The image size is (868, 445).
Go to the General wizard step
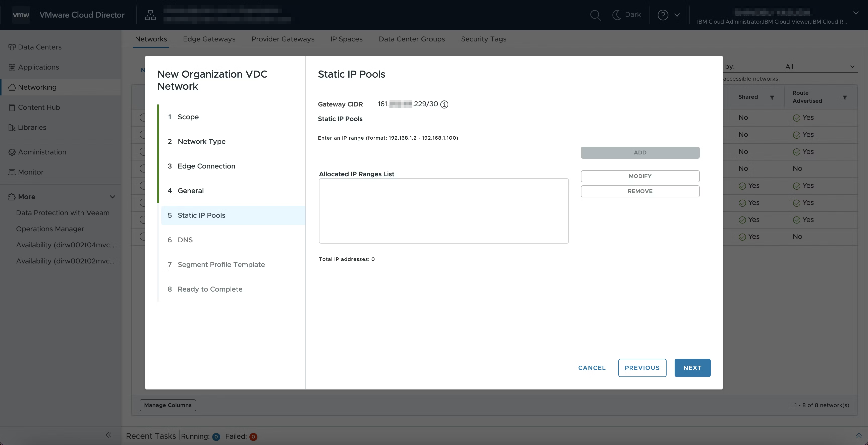(x=190, y=191)
